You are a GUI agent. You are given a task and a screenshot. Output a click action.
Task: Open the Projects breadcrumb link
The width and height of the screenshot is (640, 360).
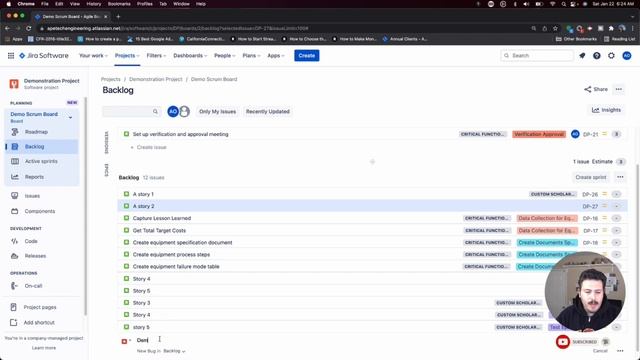[x=111, y=79]
